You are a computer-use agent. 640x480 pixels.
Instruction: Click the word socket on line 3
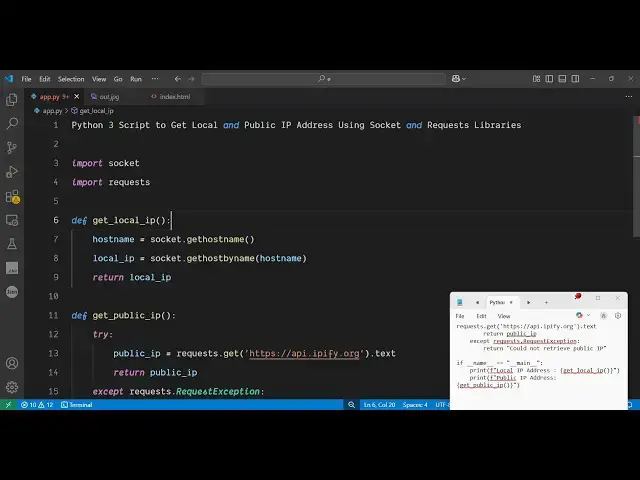(x=124, y=163)
